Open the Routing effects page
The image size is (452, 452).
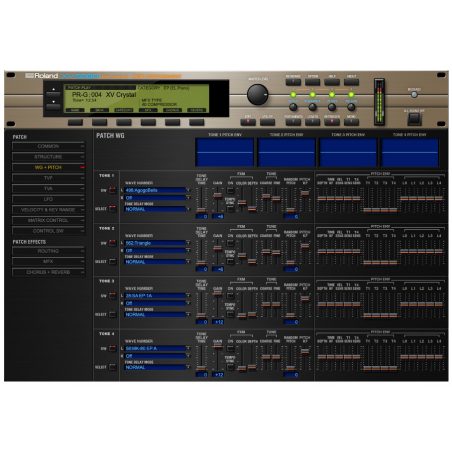coord(48,251)
